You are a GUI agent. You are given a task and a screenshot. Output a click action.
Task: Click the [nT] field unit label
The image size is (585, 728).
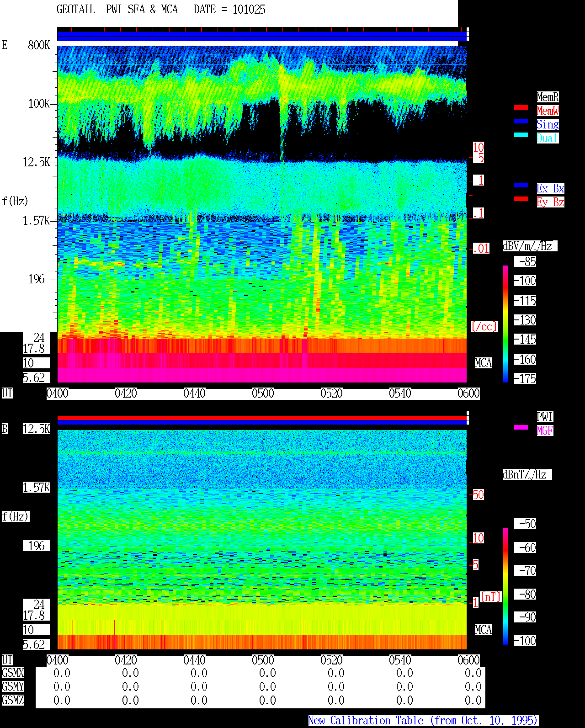coord(491,597)
